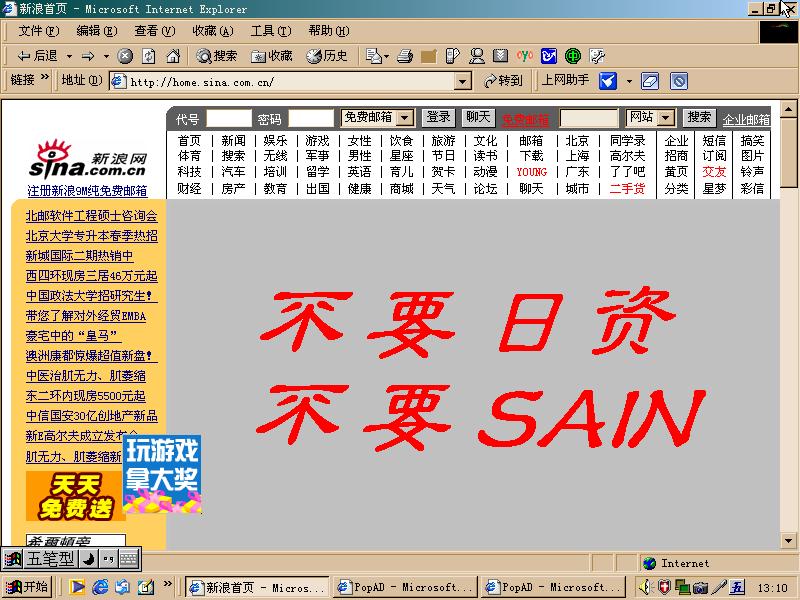Open the 查看(V) menu
The image size is (800, 600).
[155, 31]
